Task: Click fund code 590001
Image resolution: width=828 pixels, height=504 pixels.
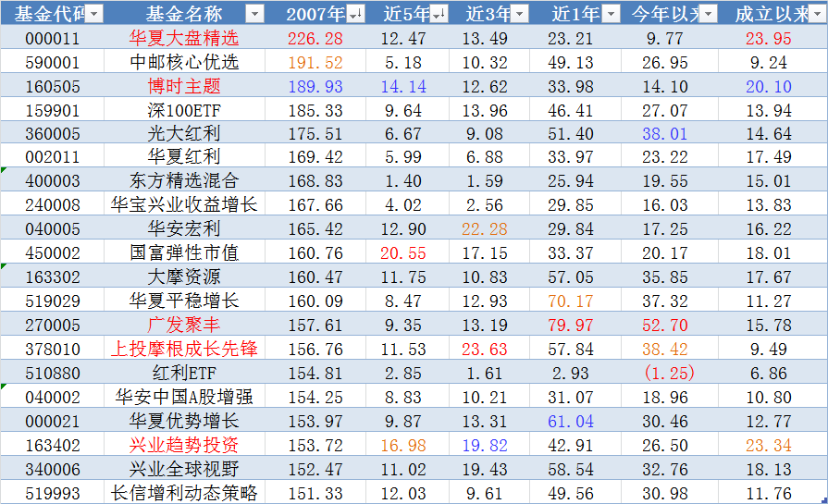Action: [53, 63]
